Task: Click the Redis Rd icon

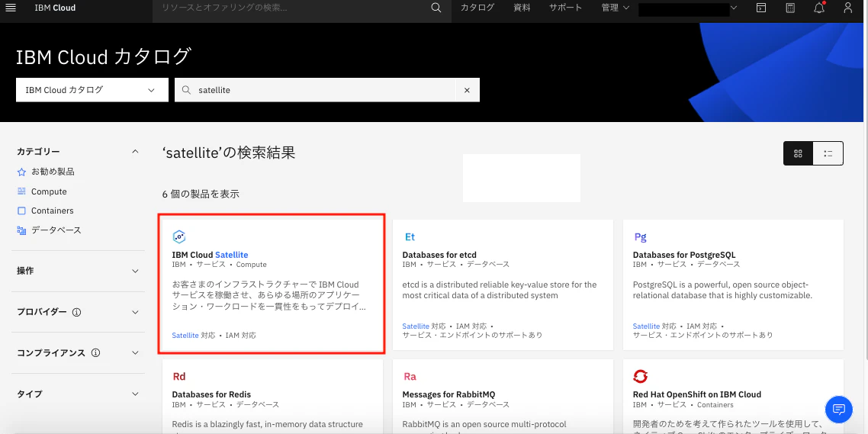Action: (x=178, y=377)
